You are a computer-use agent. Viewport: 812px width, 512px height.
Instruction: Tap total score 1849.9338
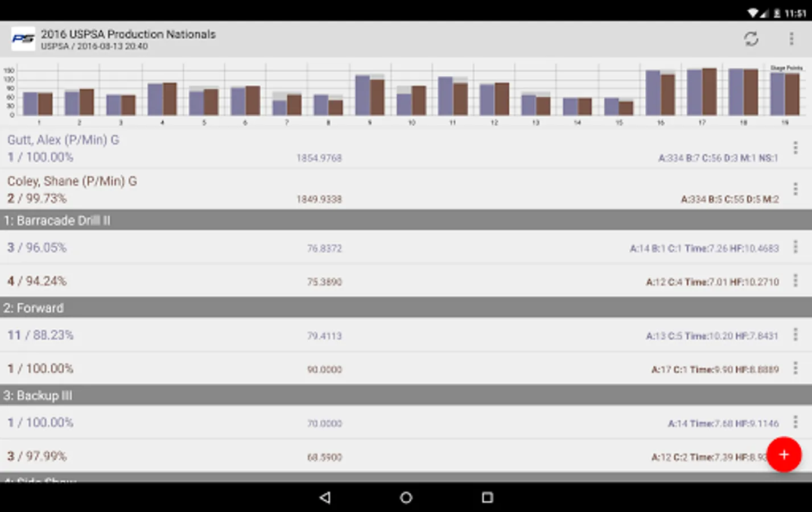pos(319,199)
